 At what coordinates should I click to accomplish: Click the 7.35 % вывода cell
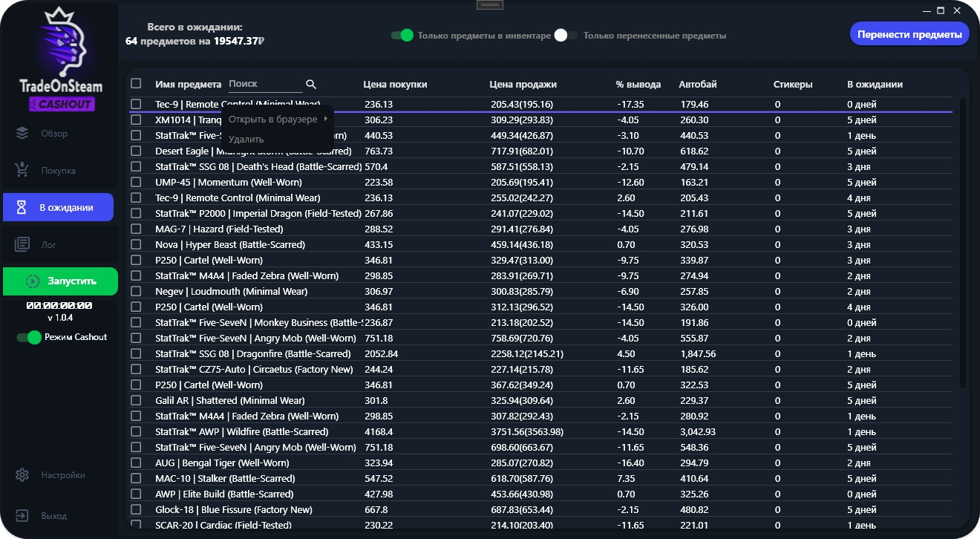tap(626, 478)
